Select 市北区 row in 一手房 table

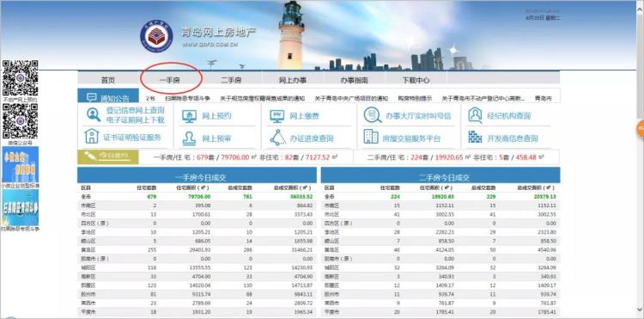(x=197, y=215)
